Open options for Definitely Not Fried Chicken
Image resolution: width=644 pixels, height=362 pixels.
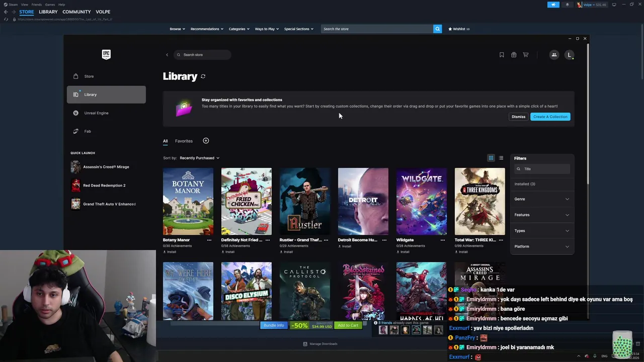(268, 240)
